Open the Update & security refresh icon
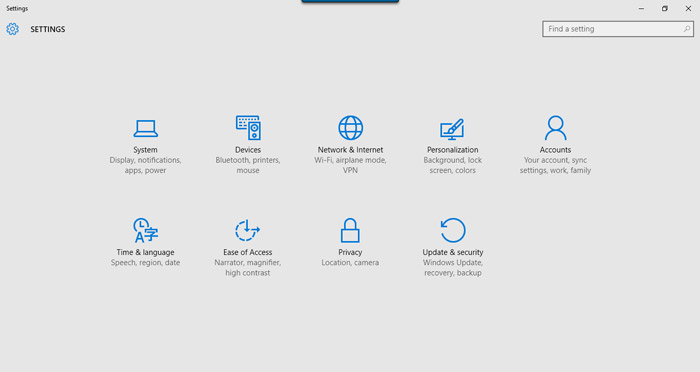 click(453, 230)
